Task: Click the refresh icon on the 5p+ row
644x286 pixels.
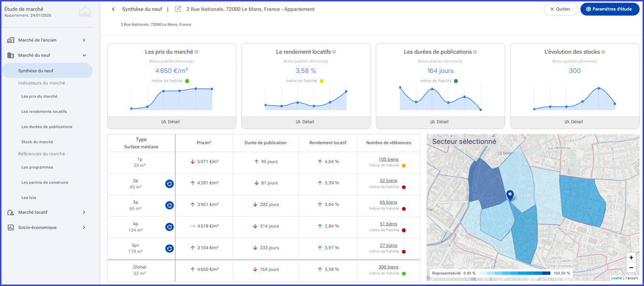Action: tap(170, 248)
